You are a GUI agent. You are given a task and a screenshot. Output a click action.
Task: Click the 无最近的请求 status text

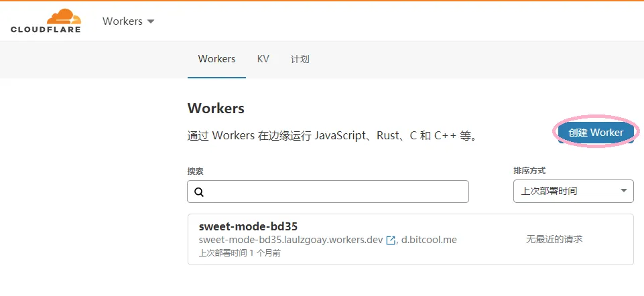(554, 239)
